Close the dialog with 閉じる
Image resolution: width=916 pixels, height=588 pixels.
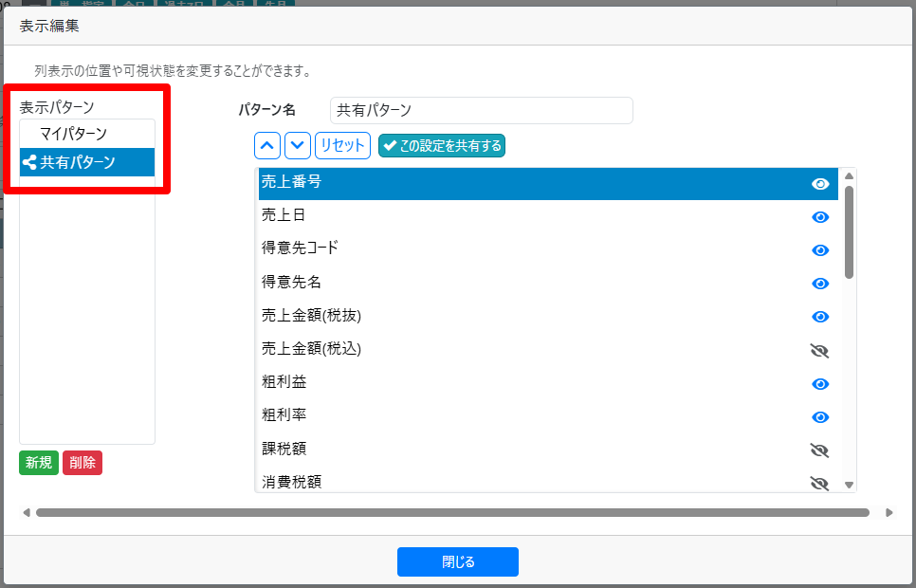click(457, 561)
